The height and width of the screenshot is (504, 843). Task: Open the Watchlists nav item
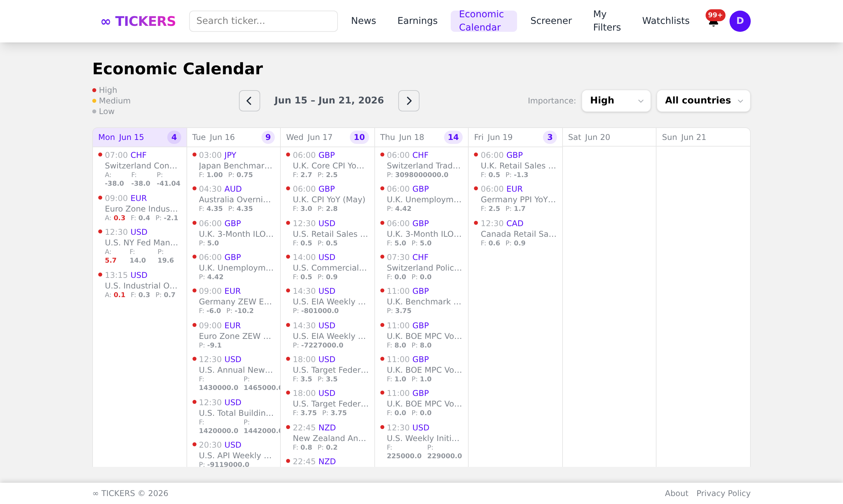coord(665,21)
